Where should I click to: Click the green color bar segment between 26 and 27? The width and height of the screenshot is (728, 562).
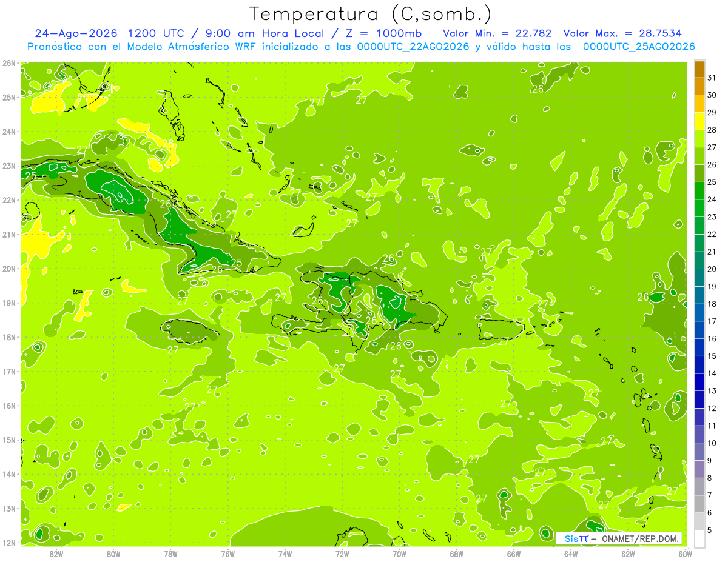tap(699, 156)
